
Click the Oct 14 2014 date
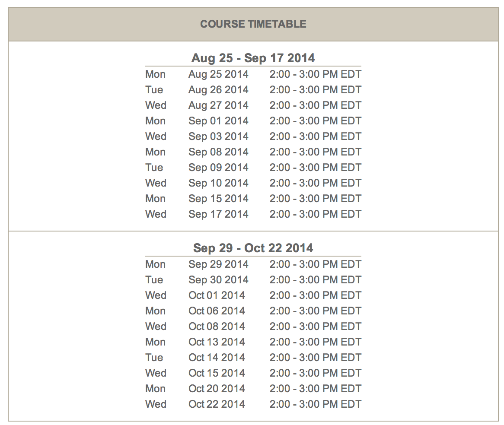(x=217, y=358)
